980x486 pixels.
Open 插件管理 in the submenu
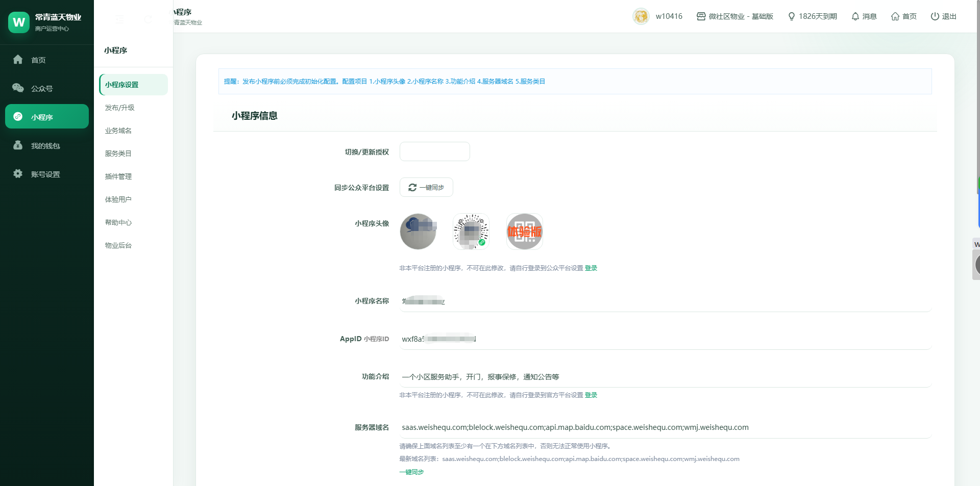pyautogui.click(x=134, y=176)
